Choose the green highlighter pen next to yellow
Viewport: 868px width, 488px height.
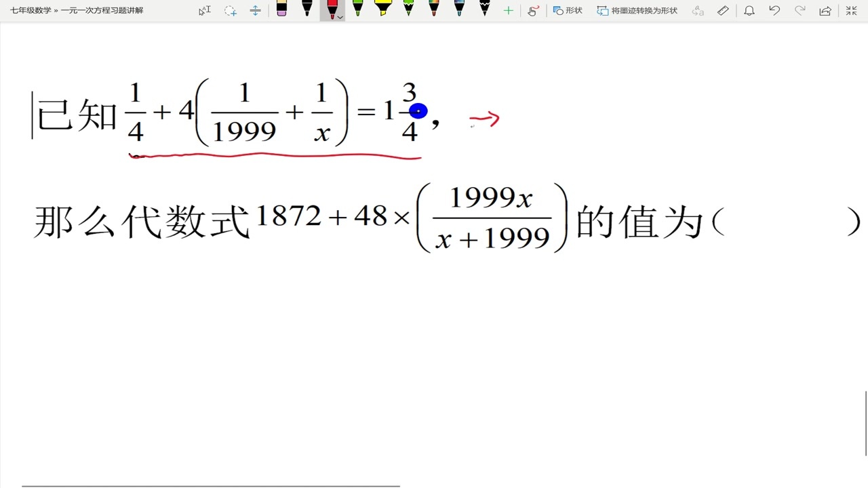408,9
